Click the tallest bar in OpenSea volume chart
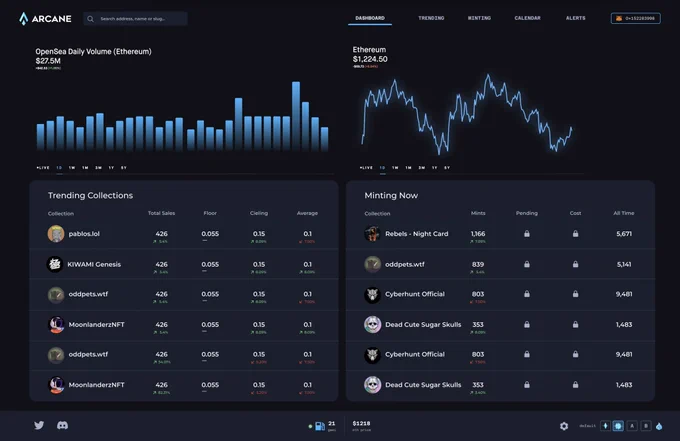680x441 pixels. coord(296,116)
